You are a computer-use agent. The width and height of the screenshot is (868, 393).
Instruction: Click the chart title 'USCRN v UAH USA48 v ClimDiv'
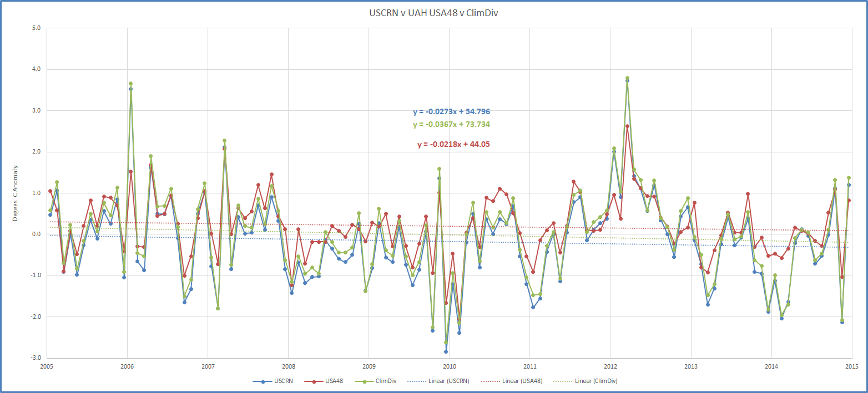433,13
